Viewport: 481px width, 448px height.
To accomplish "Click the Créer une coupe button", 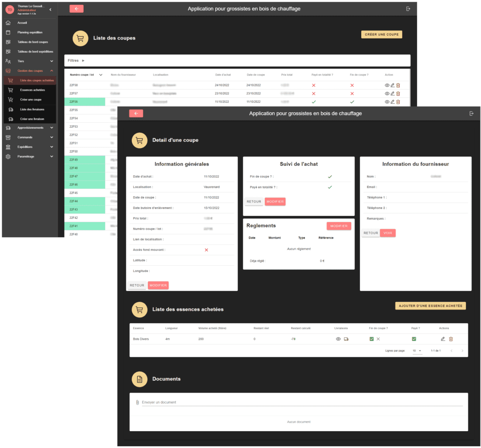I will click(381, 34).
